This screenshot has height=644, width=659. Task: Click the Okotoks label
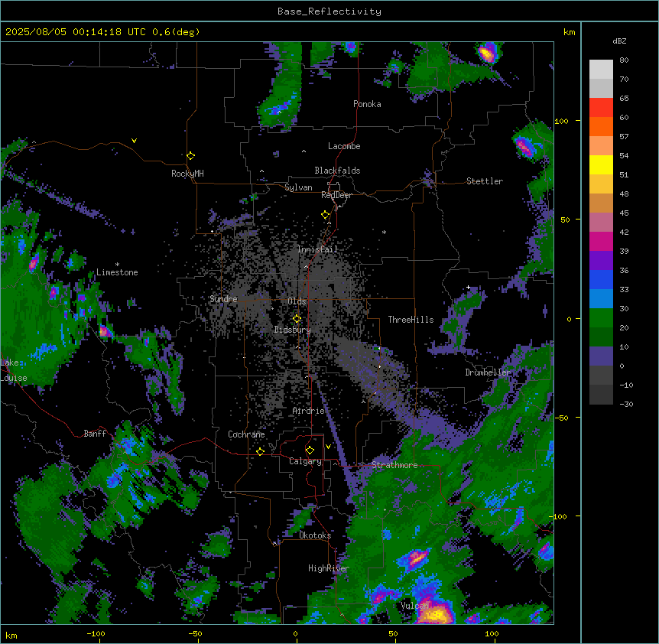[x=315, y=535]
